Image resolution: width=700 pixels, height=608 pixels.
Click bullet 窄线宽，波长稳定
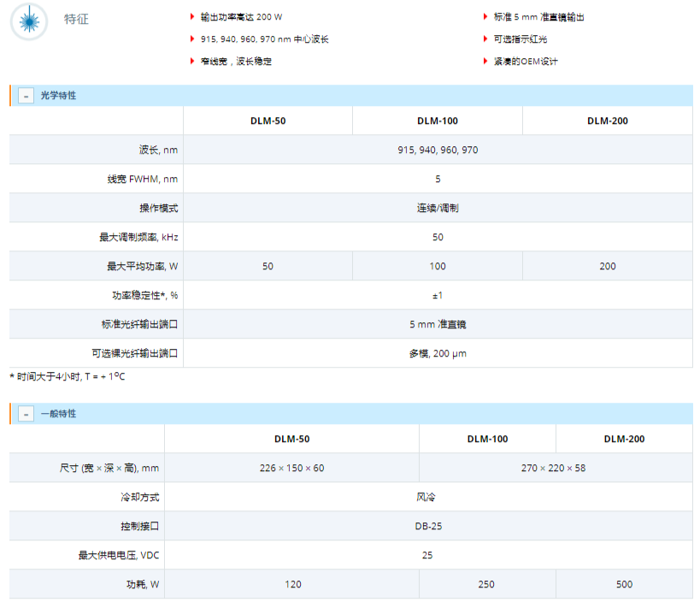pos(236,62)
